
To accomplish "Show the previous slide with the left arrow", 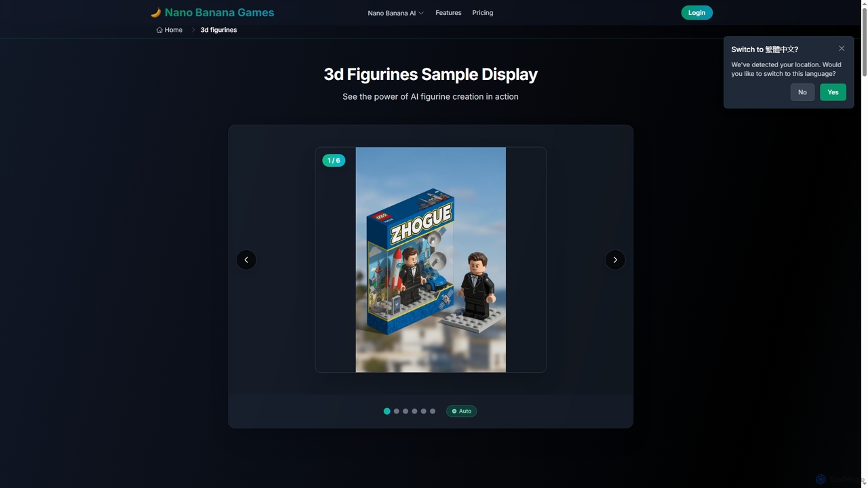I will 246,260.
